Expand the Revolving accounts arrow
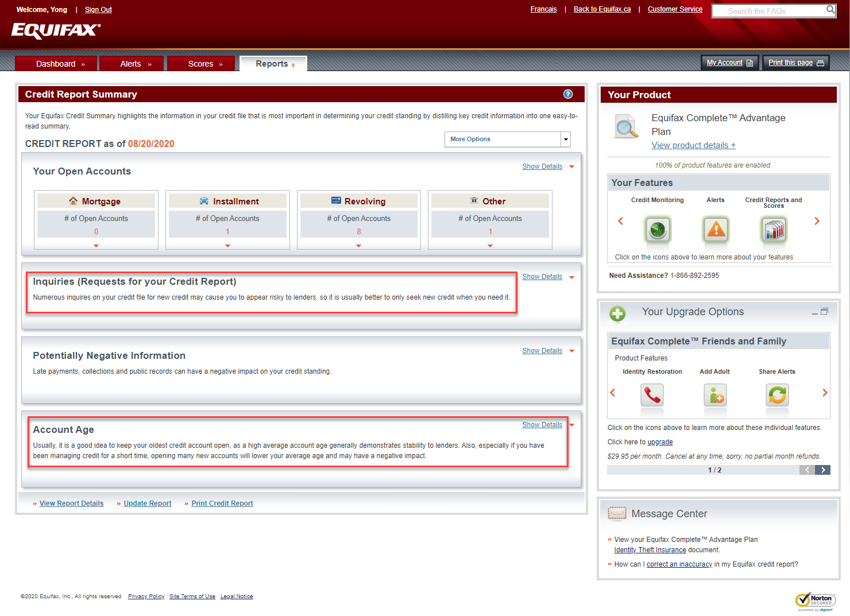This screenshot has height=616, width=850. [x=359, y=246]
